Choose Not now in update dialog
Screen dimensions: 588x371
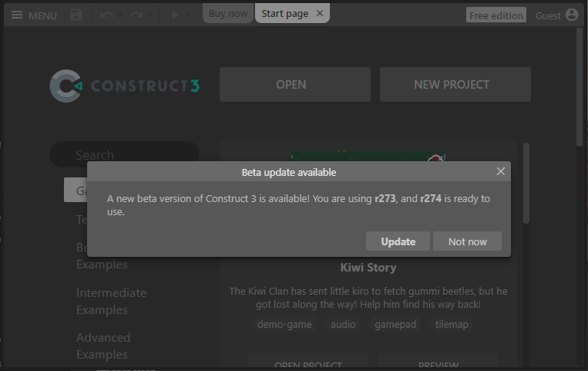click(467, 241)
